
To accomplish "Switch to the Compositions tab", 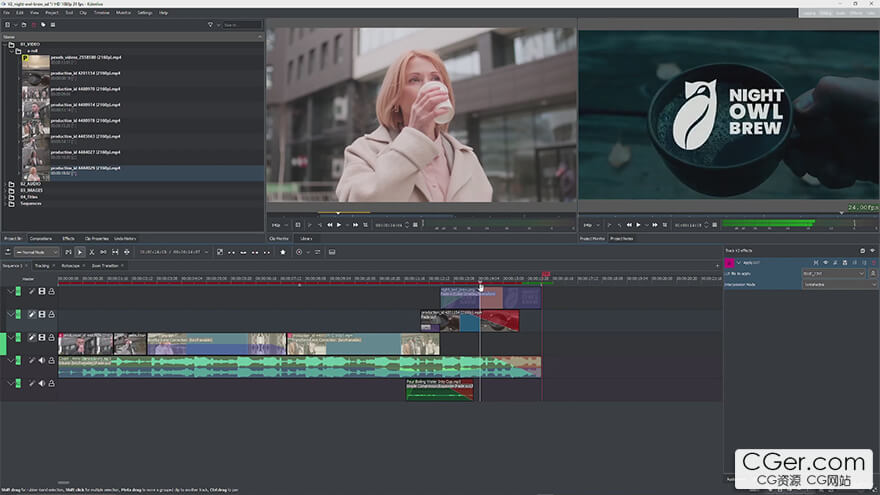I will click(x=40, y=239).
